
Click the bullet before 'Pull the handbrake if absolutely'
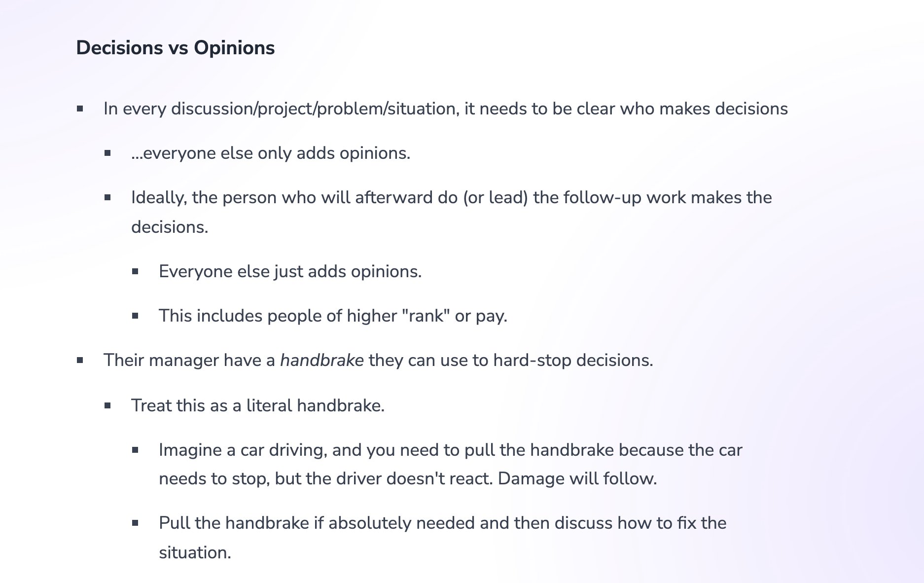pos(135,523)
